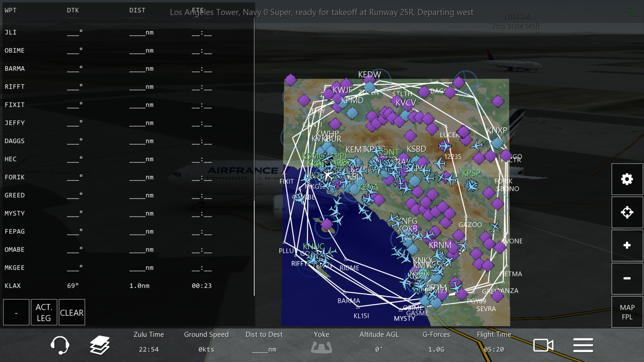Open the hamburger menu icon

click(583, 345)
